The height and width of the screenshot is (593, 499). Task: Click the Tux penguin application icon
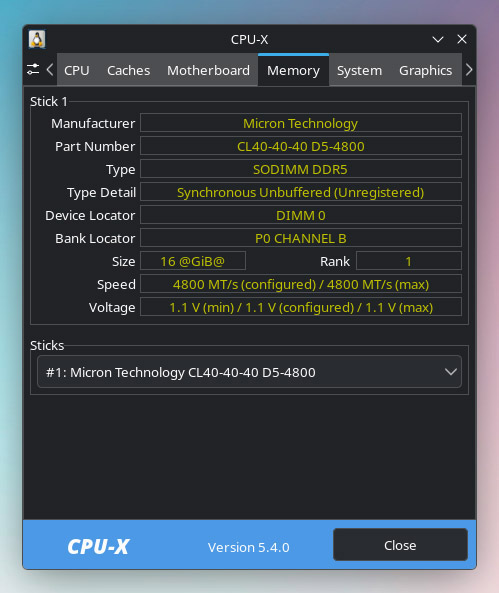[x=37, y=39]
